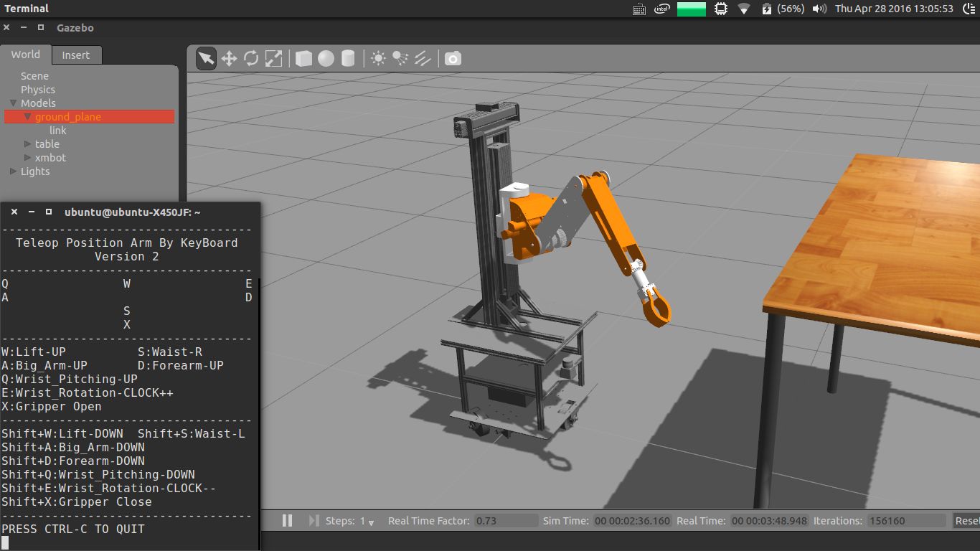Click the Real Time Factor field
The width and height of the screenshot is (980, 551).
click(505, 521)
